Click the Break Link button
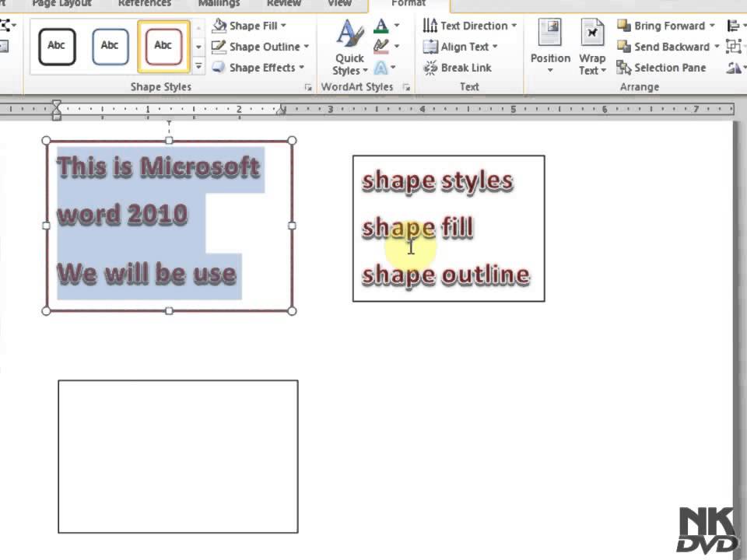The width and height of the screenshot is (747, 560). tap(458, 68)
